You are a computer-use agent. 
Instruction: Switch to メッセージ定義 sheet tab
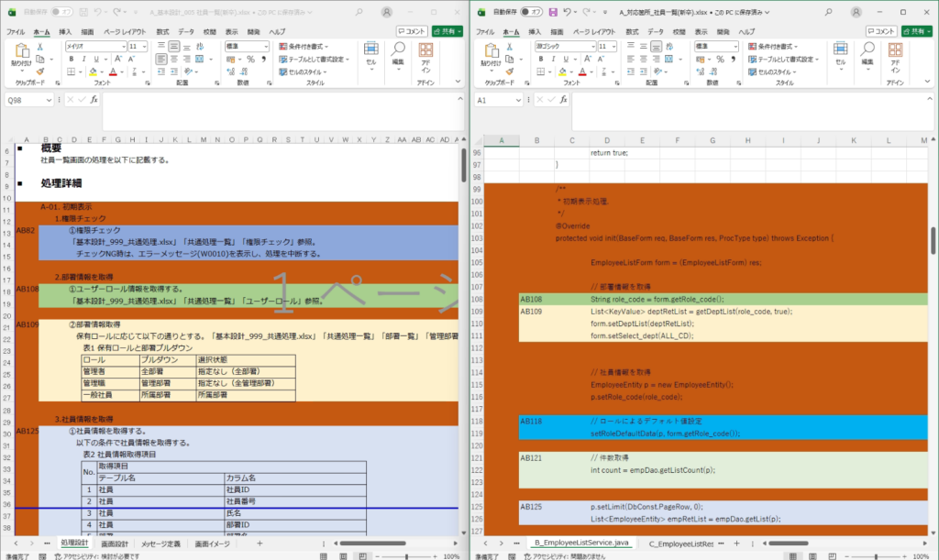pos(160,544)
